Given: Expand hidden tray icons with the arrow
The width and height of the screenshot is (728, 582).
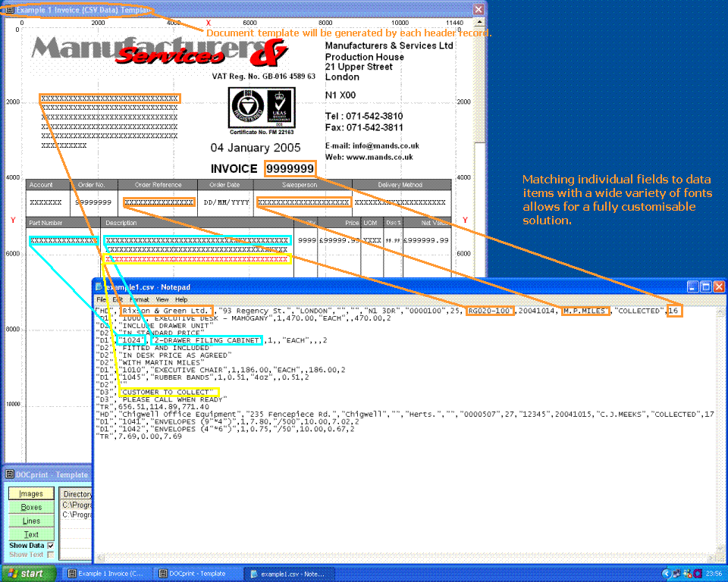Looking at the screenshot, I should click(666, 574).
